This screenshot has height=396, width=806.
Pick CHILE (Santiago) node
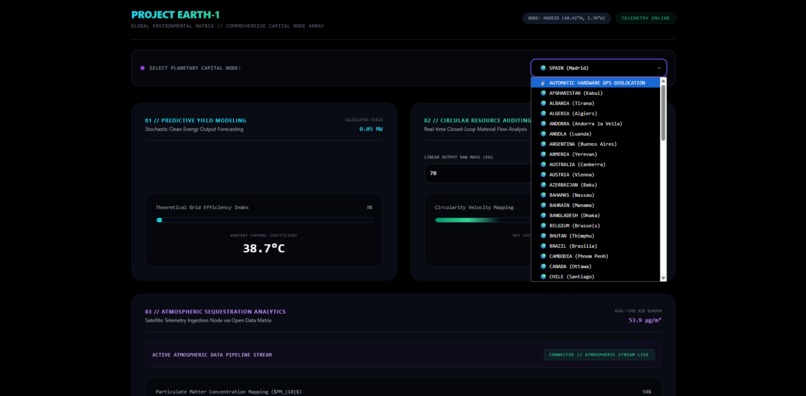[595, 277]
